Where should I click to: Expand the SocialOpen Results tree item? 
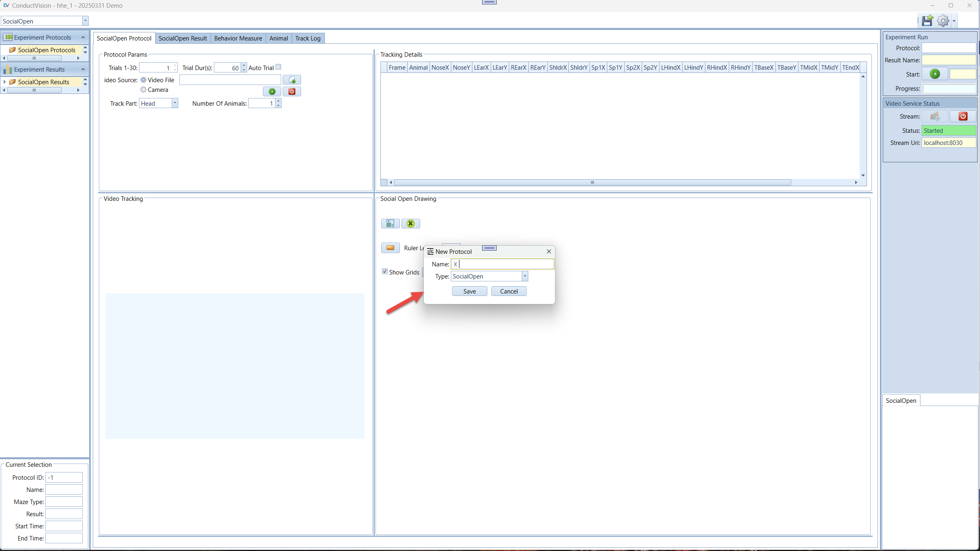[x=4, y=82]
